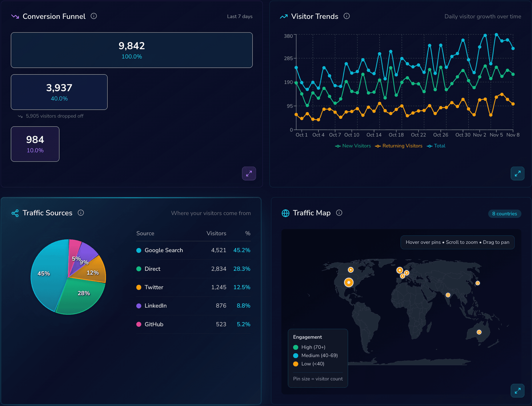Screen dimensions: 532x406
Task: Select the Twitter row in Traffic Sources table
Action: coord(193,287)
